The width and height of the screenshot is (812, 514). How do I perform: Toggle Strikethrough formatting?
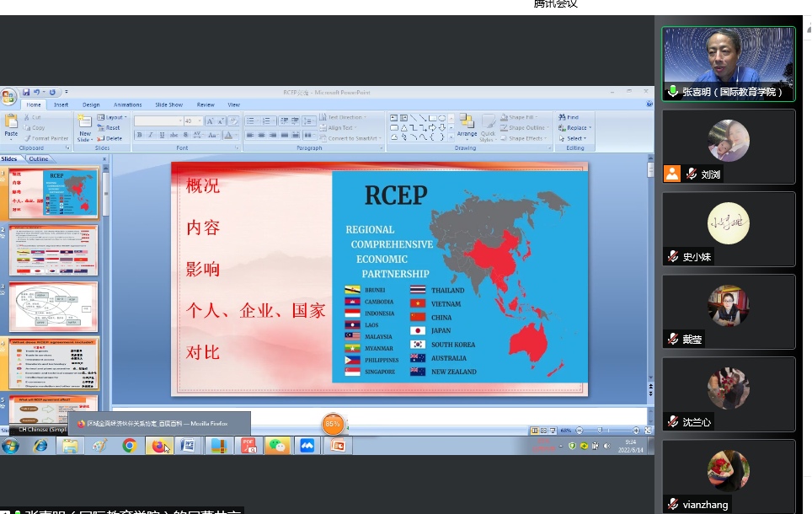coord(174,135)
